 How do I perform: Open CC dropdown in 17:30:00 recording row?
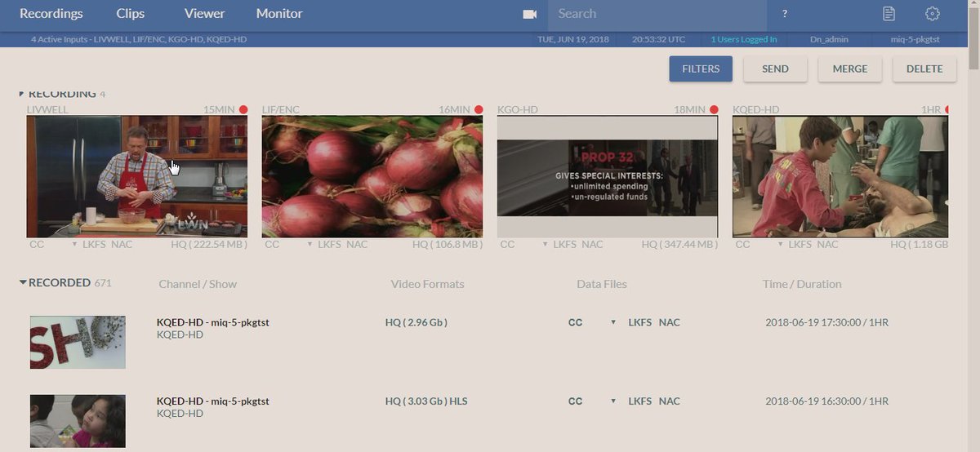(613, 323)
